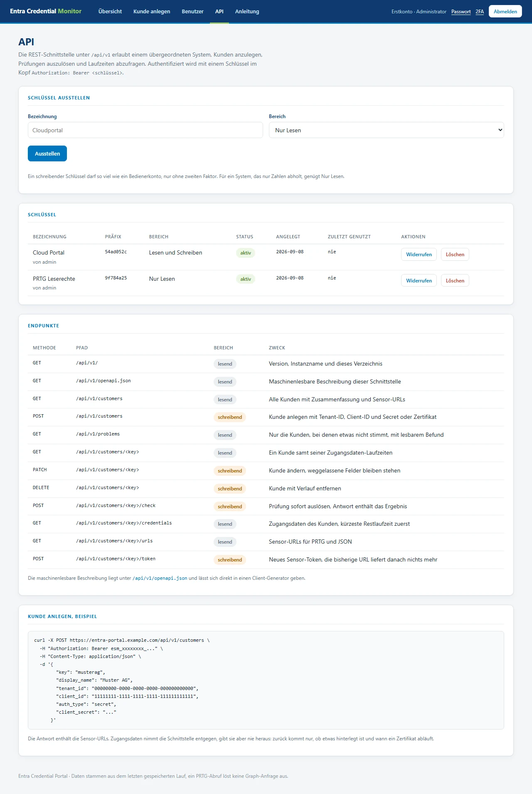
Task: Delete the Cloud Portal key
Action: click(x=455, y=255)
